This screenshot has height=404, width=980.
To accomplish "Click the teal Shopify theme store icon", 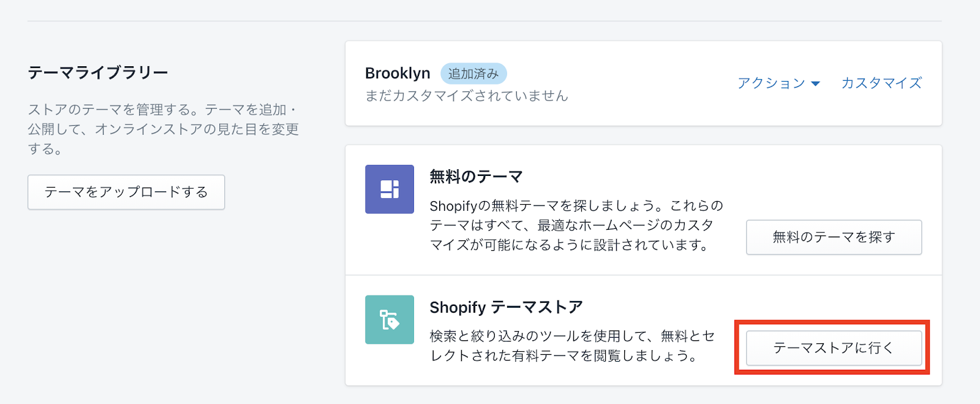I will point(390,319).
